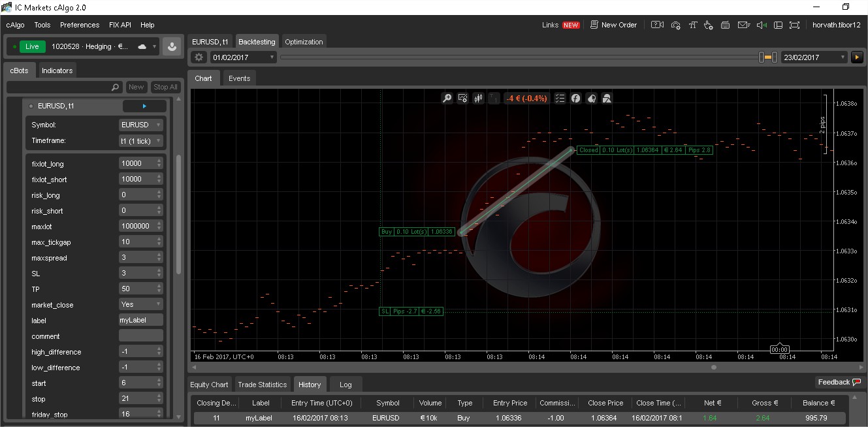Open the Help menu

(x=148, y=25)
